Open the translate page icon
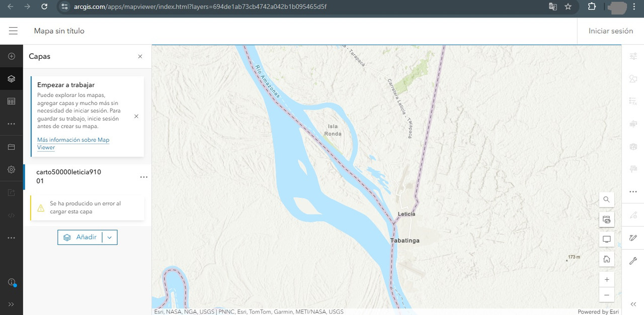The width and height of the screenshot is (644, 315). 553,7
